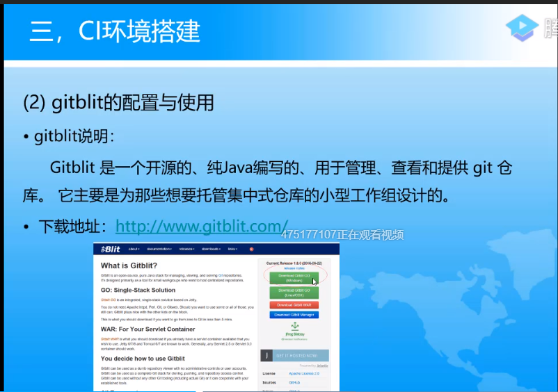This screenshot has width=558, height=392.
Task: Click the '(2) gitblit的配置与使用' heading
Action: click(118, 103)
